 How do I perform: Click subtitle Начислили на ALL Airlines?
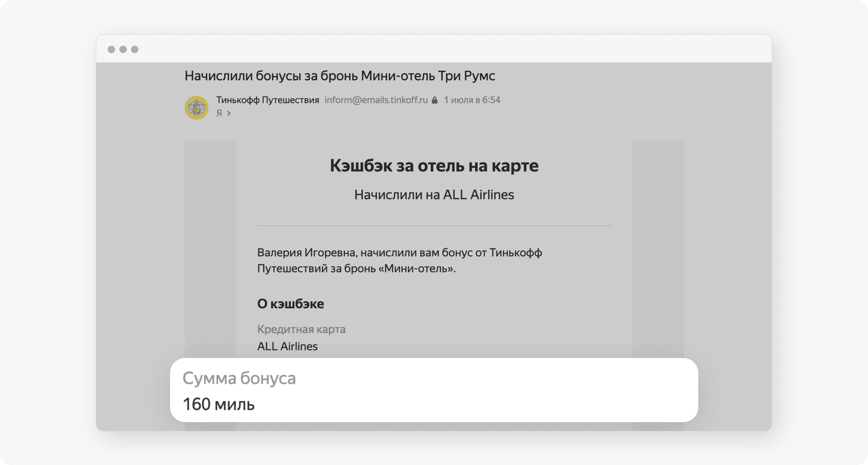pyautogui.click(x=434, y=195)
